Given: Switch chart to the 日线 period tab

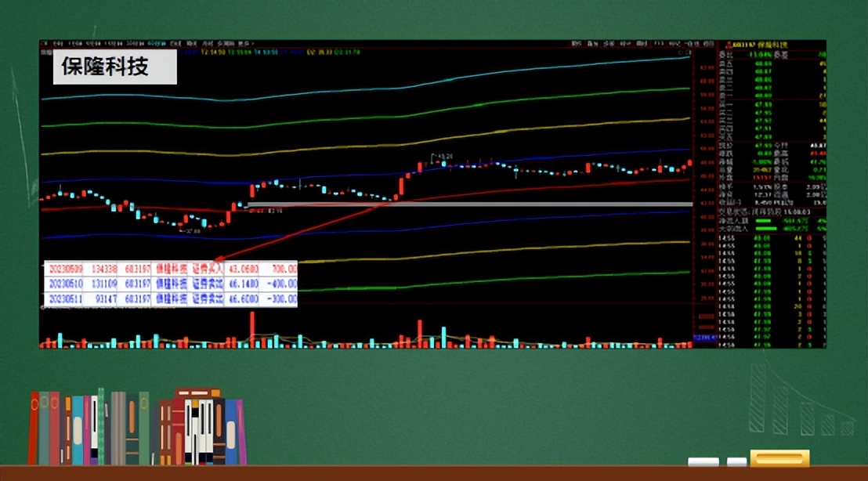Looking at the screenshot, I should 175,44.
